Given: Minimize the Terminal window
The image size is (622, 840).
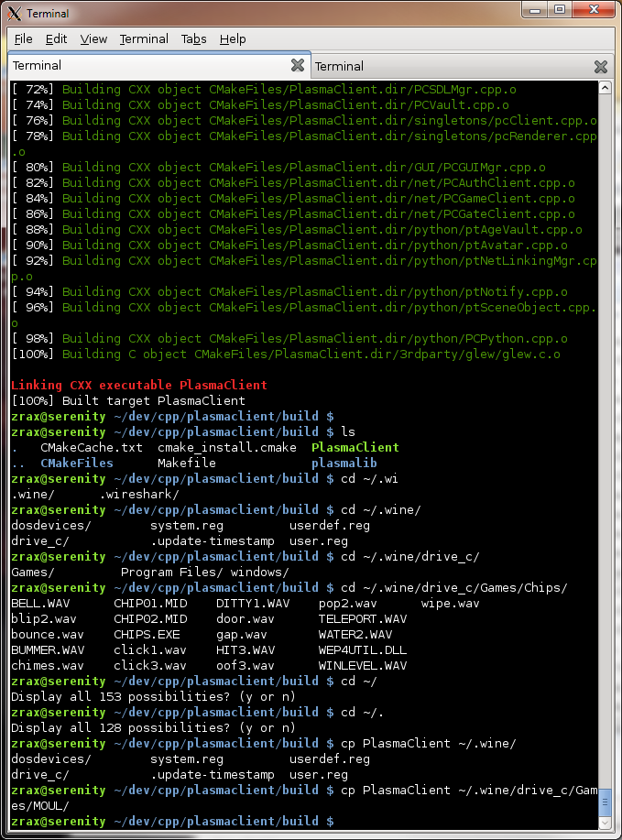Looking at the screenshot, I should [x=535, y=10].
